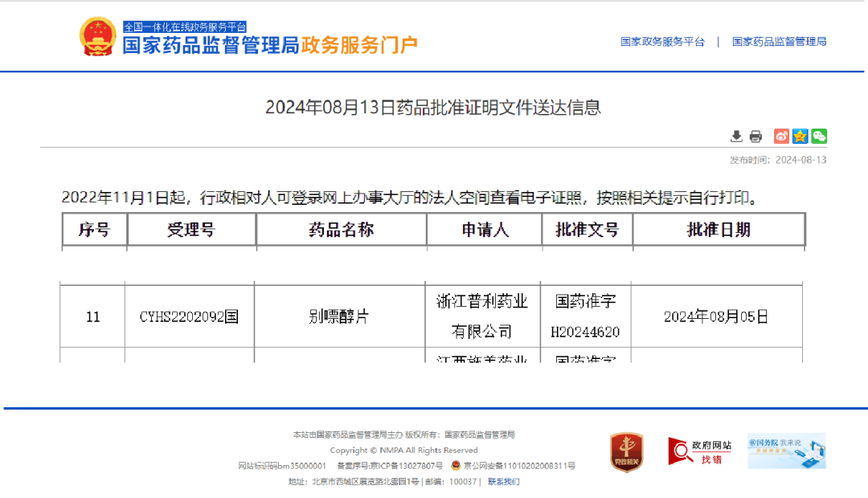This screenshot has width=868, height=498.
Task: Click the 批准日期 column header
Action: [x=719, y=230]
